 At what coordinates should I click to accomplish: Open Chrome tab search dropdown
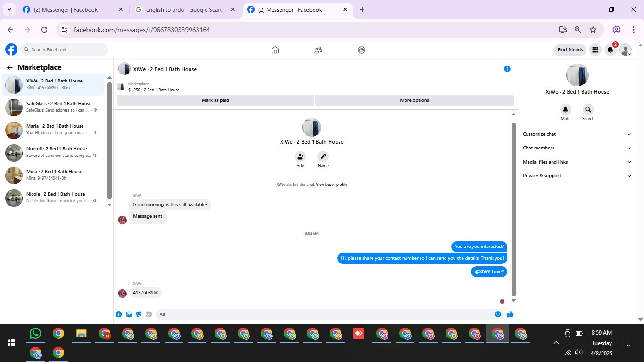(x=9, y=9)
